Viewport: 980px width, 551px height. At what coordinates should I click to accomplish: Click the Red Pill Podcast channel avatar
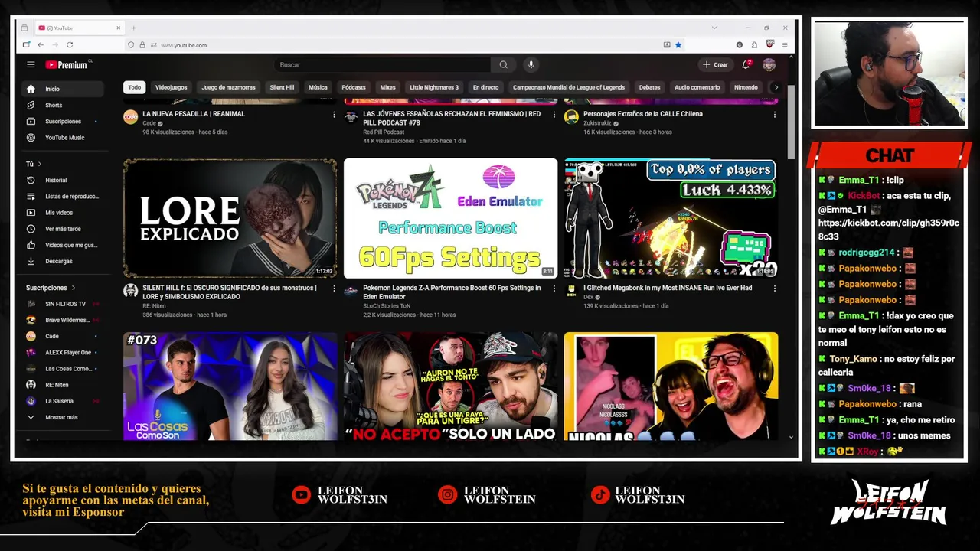351,117
